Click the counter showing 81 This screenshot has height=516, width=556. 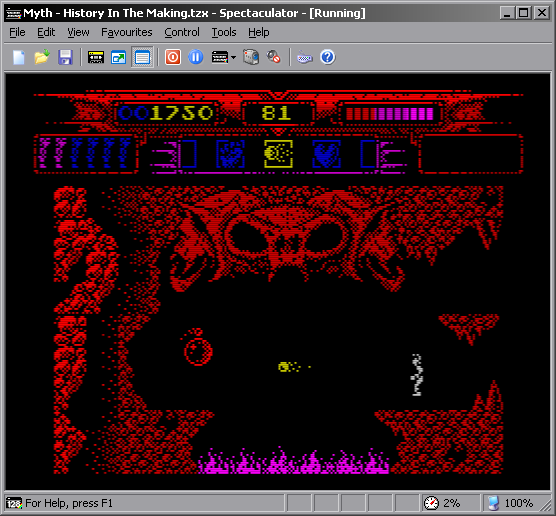(277, 113)
